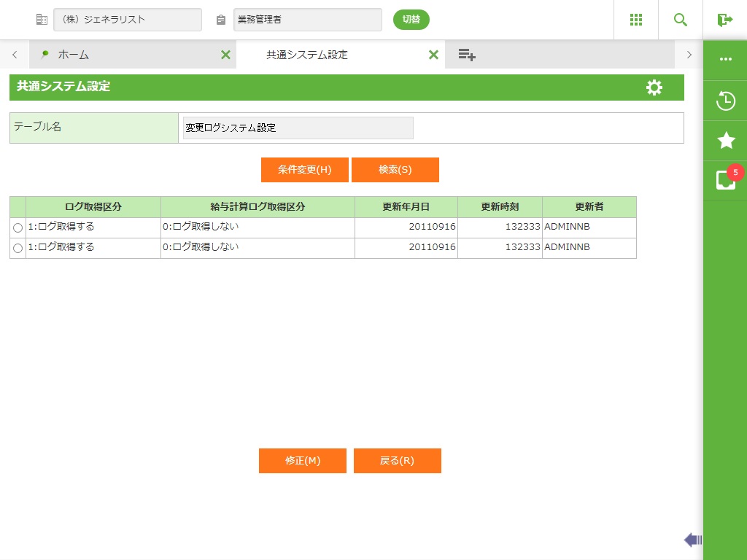Image resolution: width=747 pixels, height=560 pixels.
Task: Open the inbox notifications icon with badge
Action: tap(725, 180)
